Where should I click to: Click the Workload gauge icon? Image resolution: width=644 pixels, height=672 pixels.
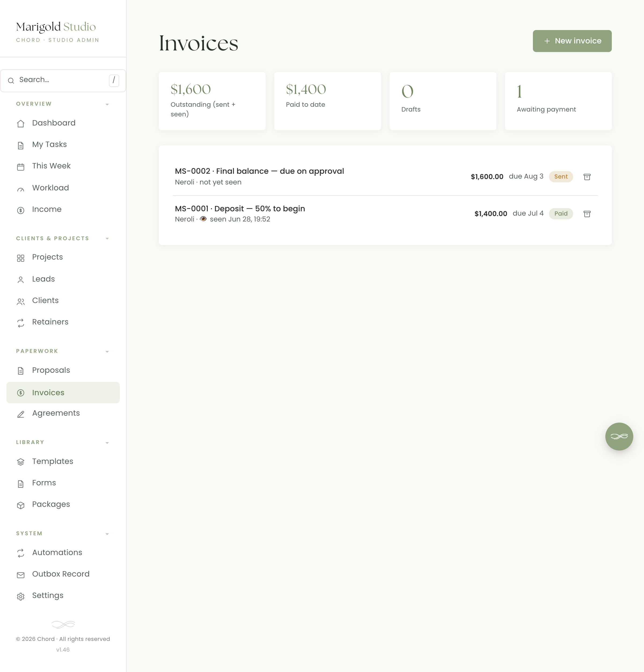point(21,189)
